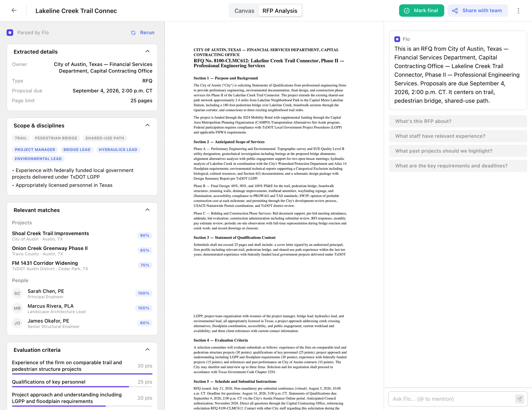Go back using the left arrow

coord(14,11)
